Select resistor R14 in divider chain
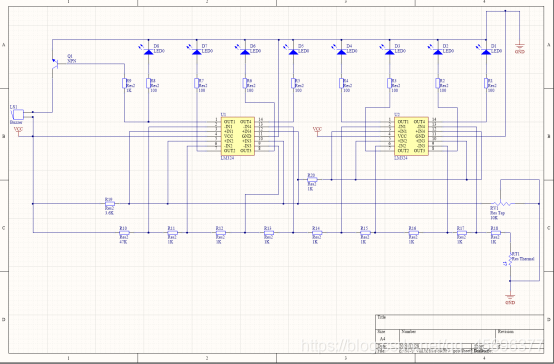 317,233
